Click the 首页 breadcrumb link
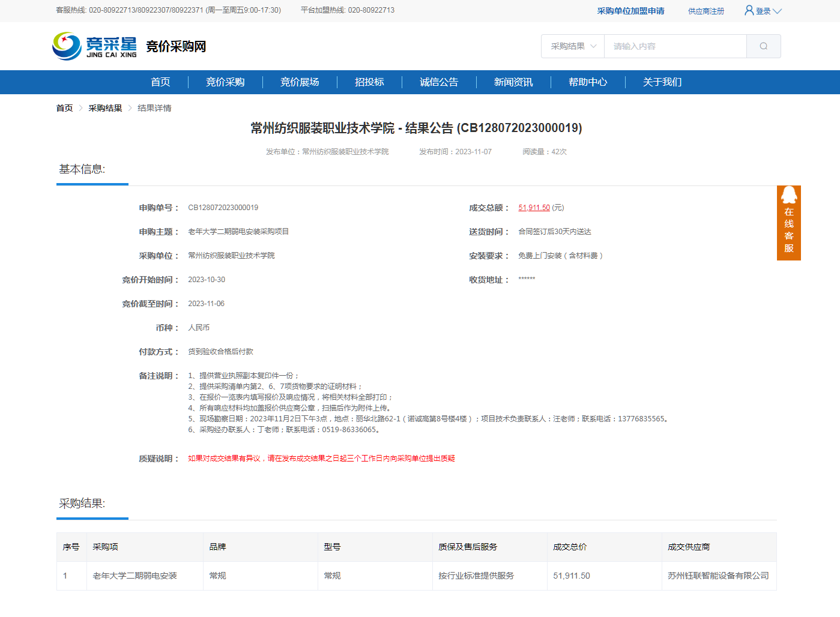The image size is (840, 617). [64, 108]
